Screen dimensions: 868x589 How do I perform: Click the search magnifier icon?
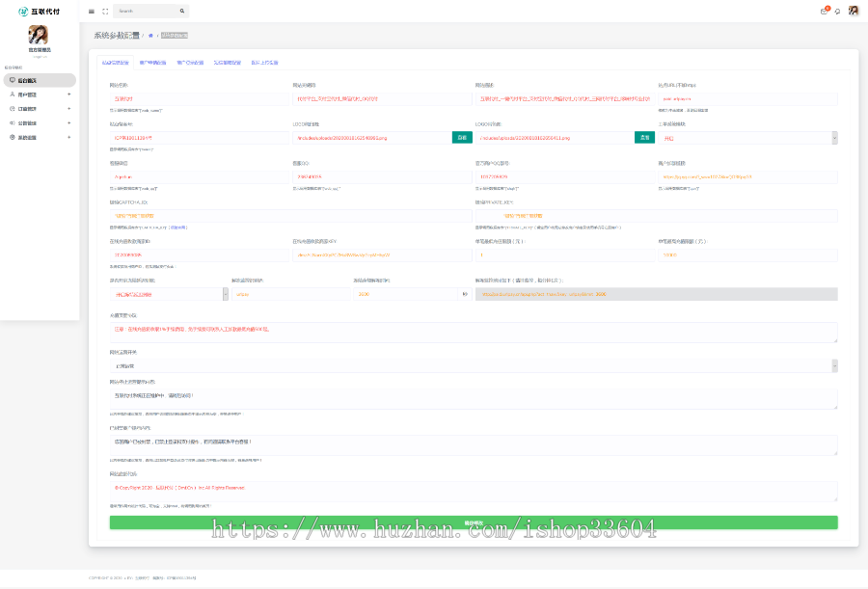(x=181, y=12)
